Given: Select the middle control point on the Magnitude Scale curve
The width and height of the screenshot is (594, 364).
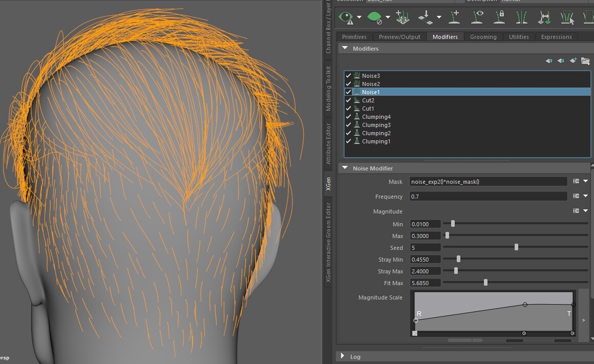Looking at the screenshot, I should 525,305.
